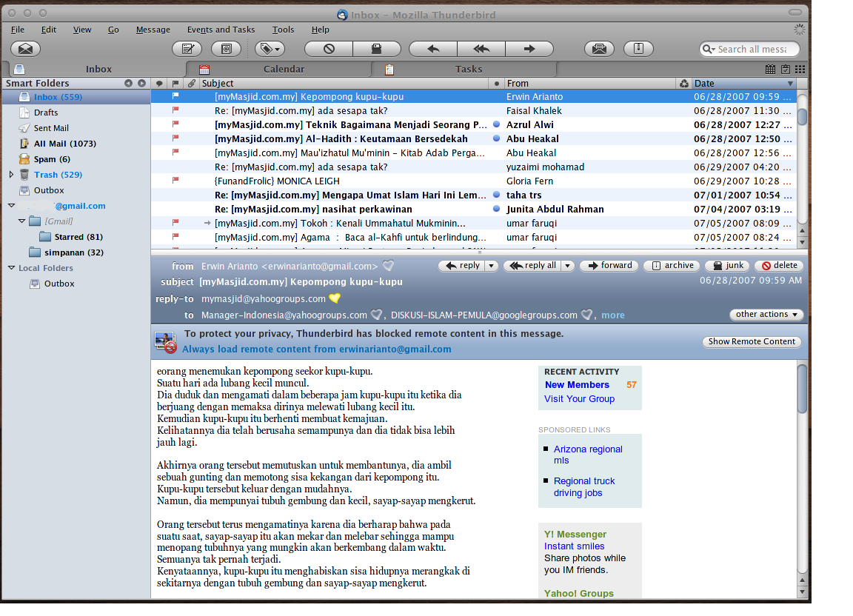Open the Address Book toolbar icon
This screenshot has width=853, height=616.
click(x=227, y=49)
